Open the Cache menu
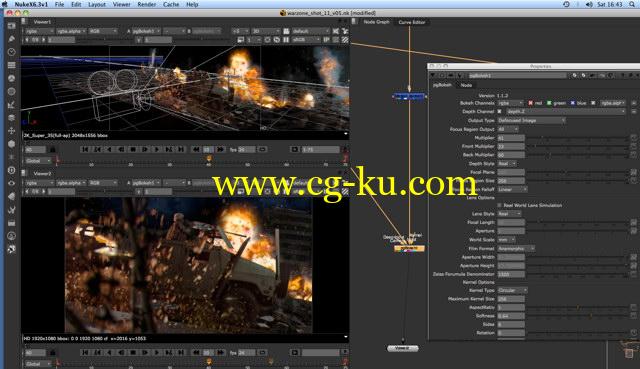Viewport: 640px width, 369px height. (x=171, y=4)
